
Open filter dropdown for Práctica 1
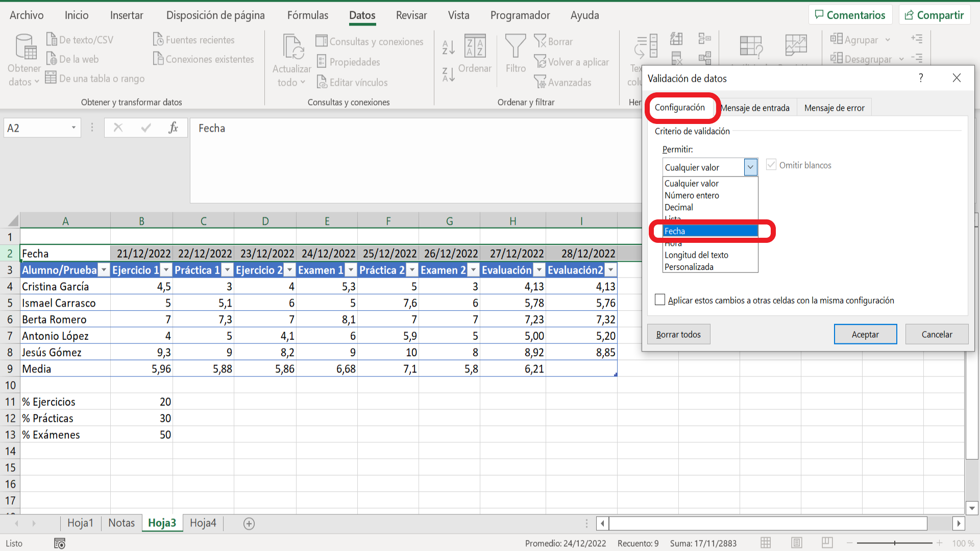point(228,270)
